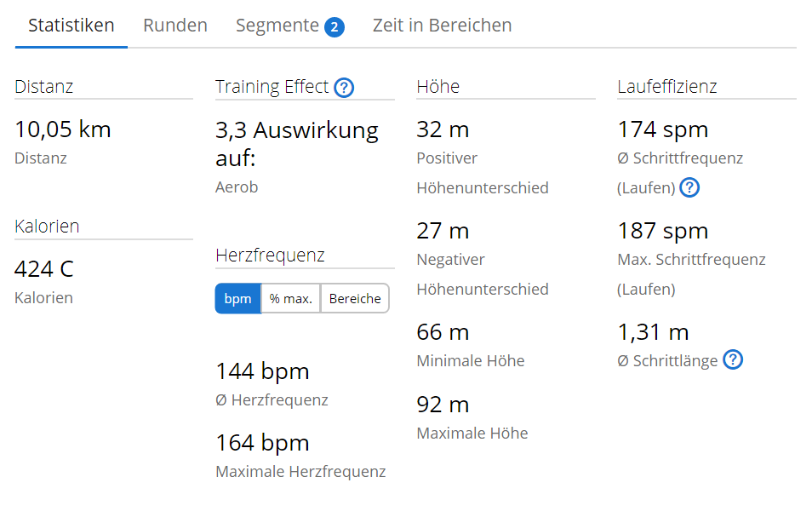
Task: Switch heart rate display to bpm
Action: click(237, 299)
